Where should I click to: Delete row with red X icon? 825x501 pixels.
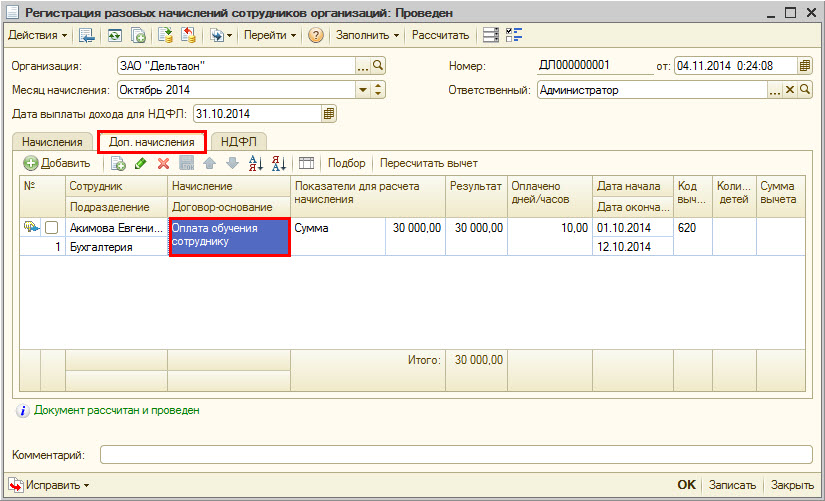pyautogui.click(x=164, y=164)
